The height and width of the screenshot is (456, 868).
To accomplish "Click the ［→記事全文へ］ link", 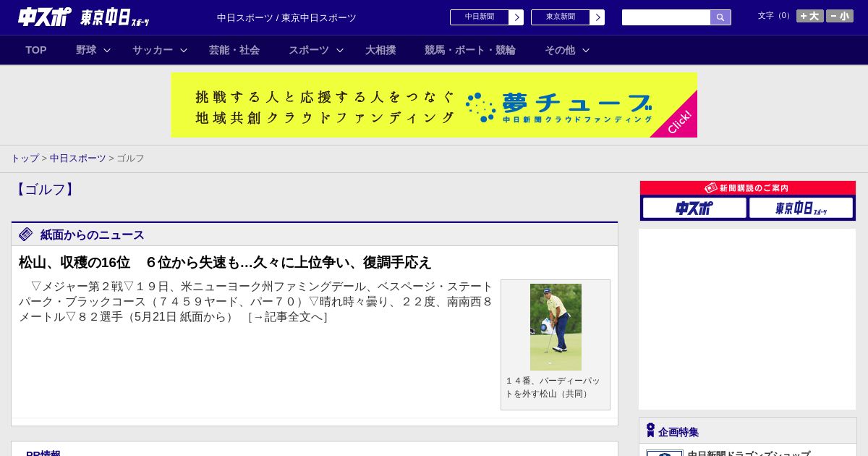I will coord(288,316).
